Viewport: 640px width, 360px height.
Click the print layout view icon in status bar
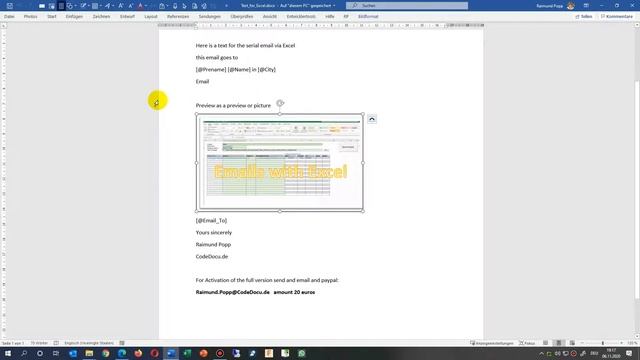(559, 343)
